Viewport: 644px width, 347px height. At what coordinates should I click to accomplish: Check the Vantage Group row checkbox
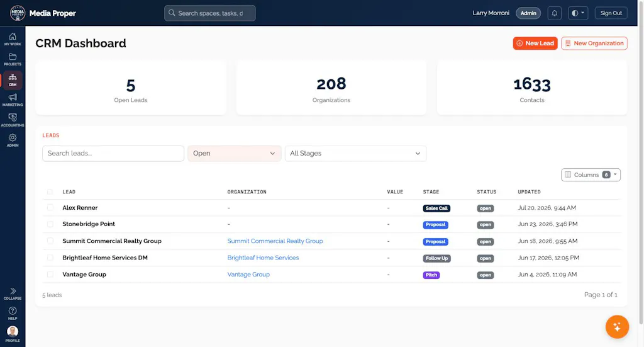pyautogui.click(x=50, y=274)
